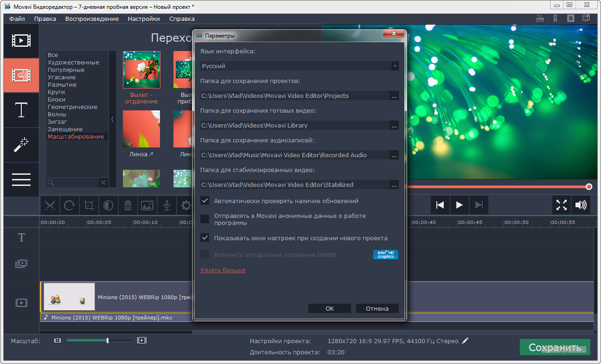This screenshot has width=601, height=364.
Task: Browse for projects folder ellipsis button
Action: click(394, 96)
